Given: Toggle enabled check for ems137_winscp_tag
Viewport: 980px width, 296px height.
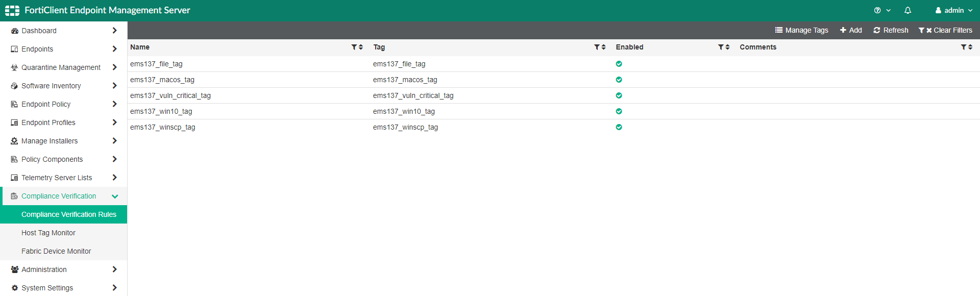Looking at the screenshot, I should coord(619,127).
